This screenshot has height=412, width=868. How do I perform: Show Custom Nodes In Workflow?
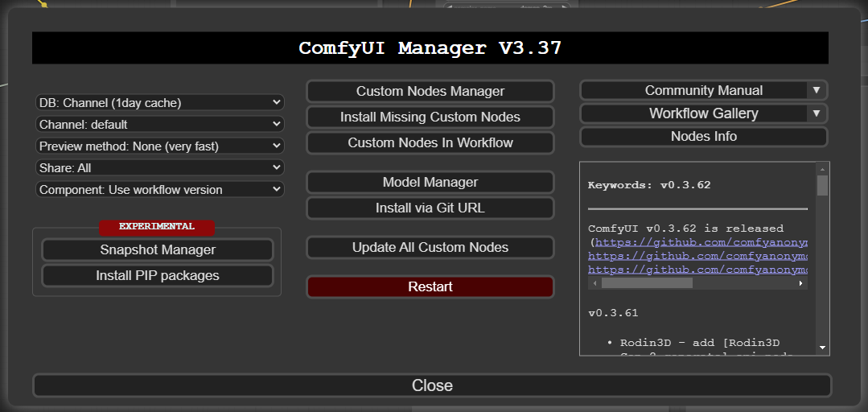click(x=430, y=143)
